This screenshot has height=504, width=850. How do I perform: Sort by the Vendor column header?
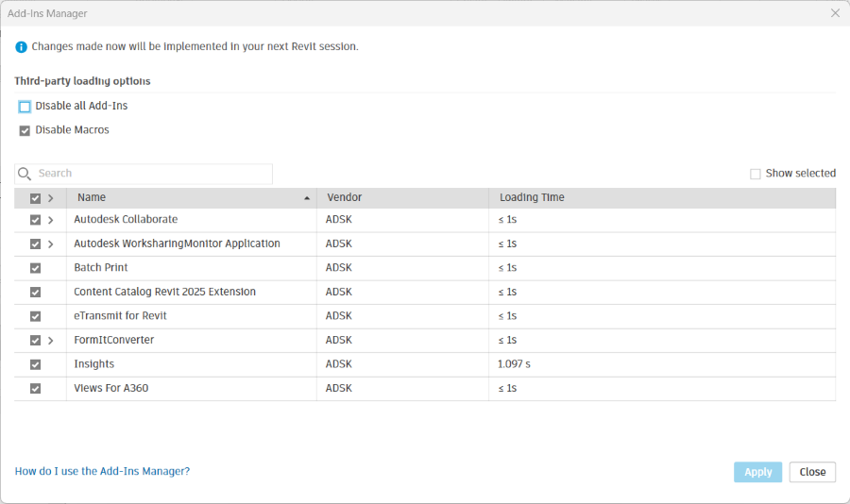click(x=345, y=198)
